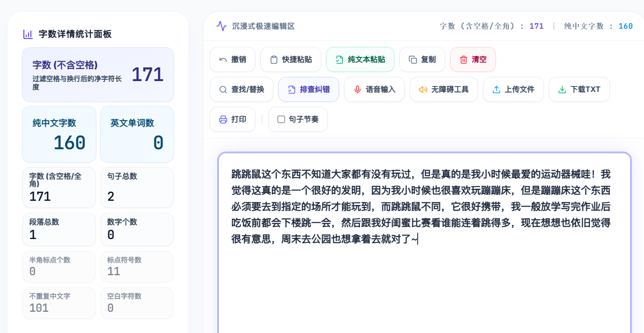Open the 排查纠错 proofreading tool

[309, 89]
